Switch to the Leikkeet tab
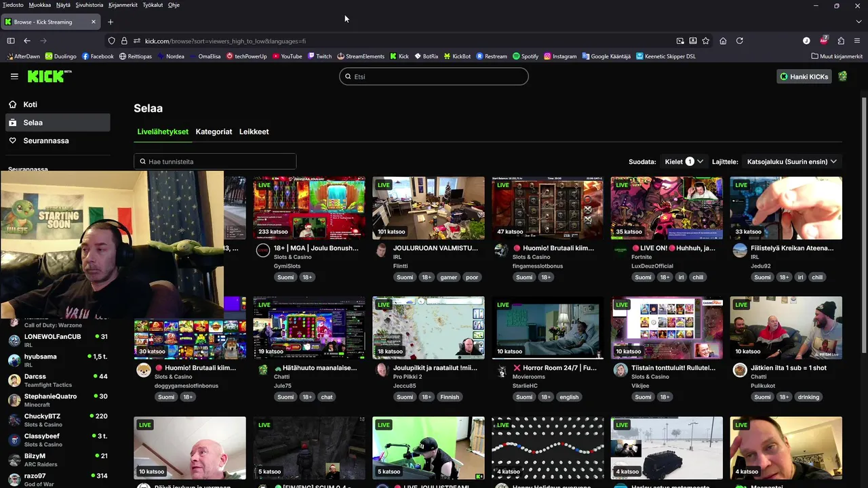 254,131
